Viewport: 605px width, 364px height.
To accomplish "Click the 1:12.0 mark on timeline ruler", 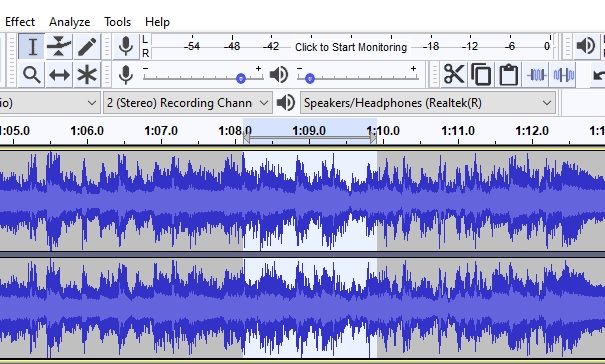I will click(532, 131).
